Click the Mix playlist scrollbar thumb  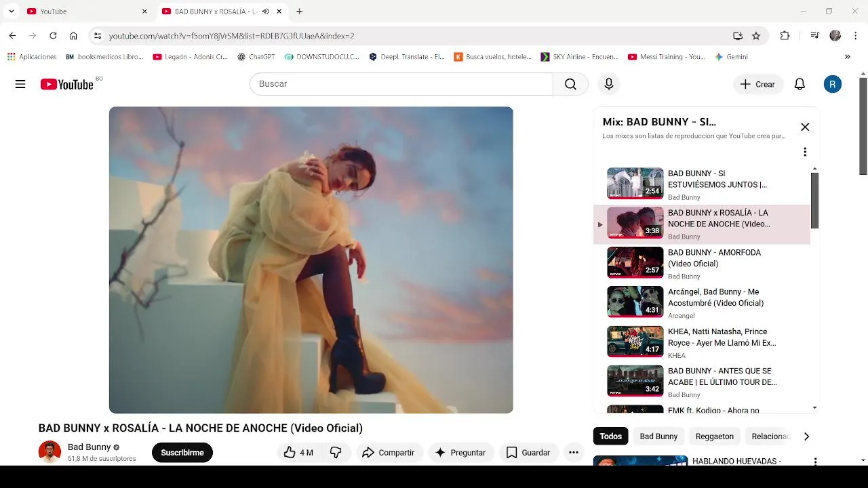click(814, 201)
